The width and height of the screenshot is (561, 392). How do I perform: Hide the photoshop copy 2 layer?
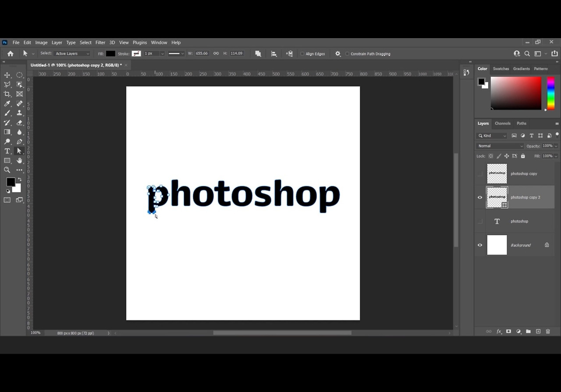(x=480, y=197)
